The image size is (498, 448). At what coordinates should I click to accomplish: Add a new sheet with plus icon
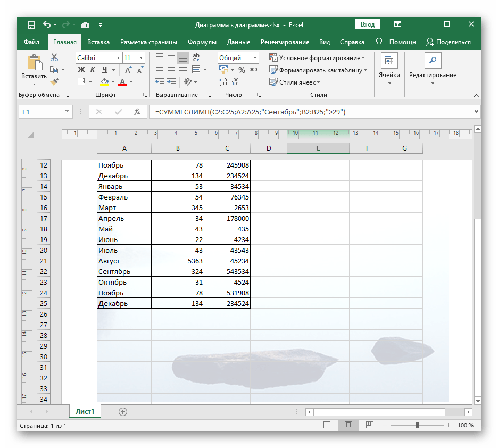coord(123,411)
